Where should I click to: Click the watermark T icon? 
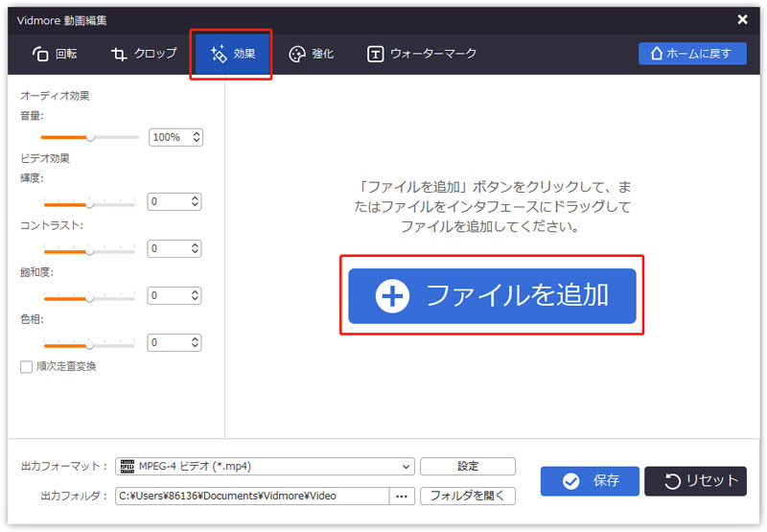[x=375, y=54]
